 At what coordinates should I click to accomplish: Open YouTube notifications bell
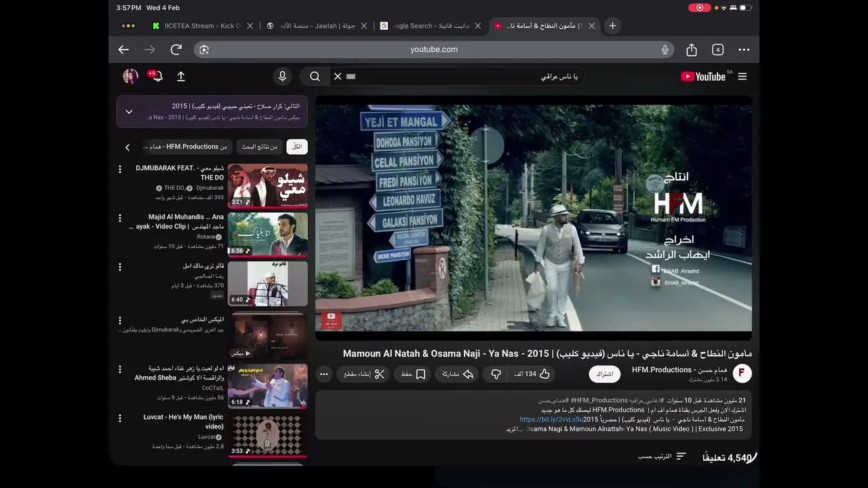pyautogui.click(x=156, y=76)
